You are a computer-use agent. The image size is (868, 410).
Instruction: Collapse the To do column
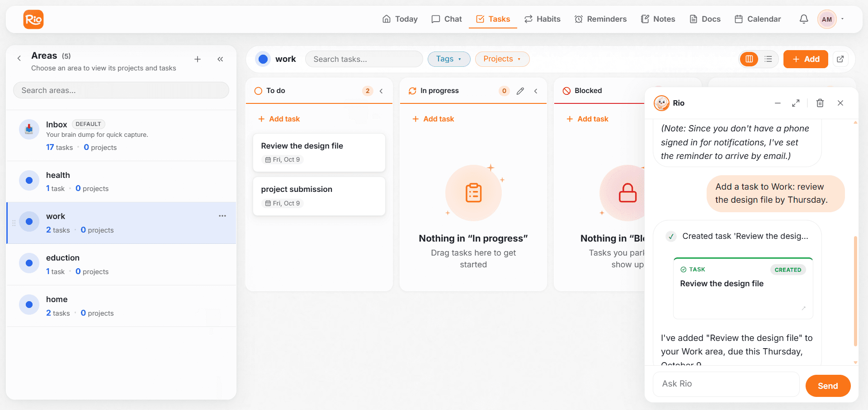tap(381, 91)
